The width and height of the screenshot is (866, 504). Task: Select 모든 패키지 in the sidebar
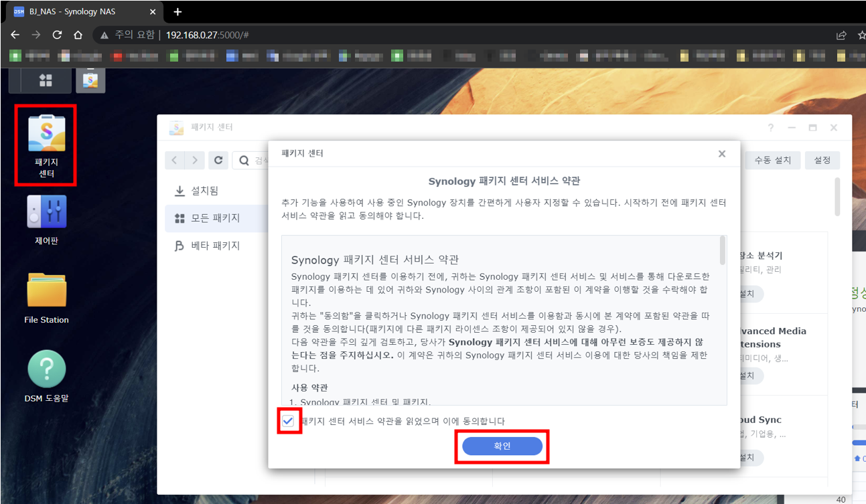(x=216, y=218)
